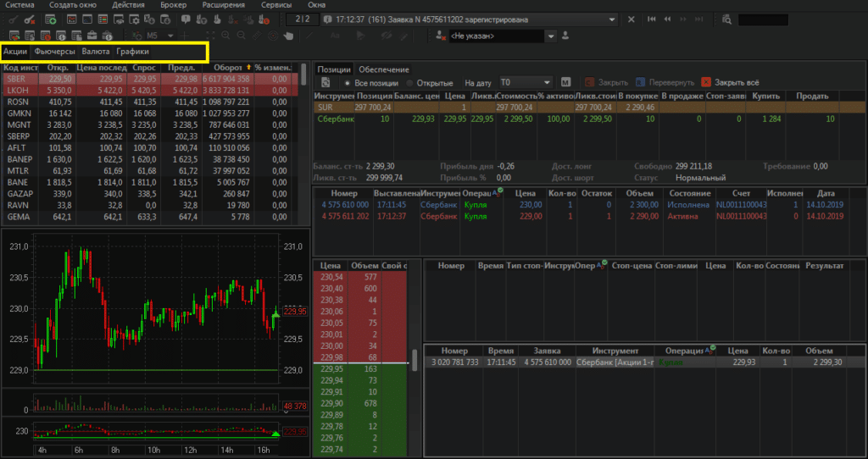Select the 'Все позиции' radio button
Viewport: 868px width, 459px height.
point(348,83)
